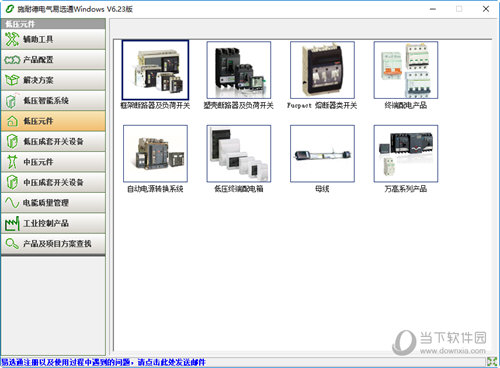Open the 产品配置 sidebar menu
This screenshot has width=500, height=368.
pos(53,60)
